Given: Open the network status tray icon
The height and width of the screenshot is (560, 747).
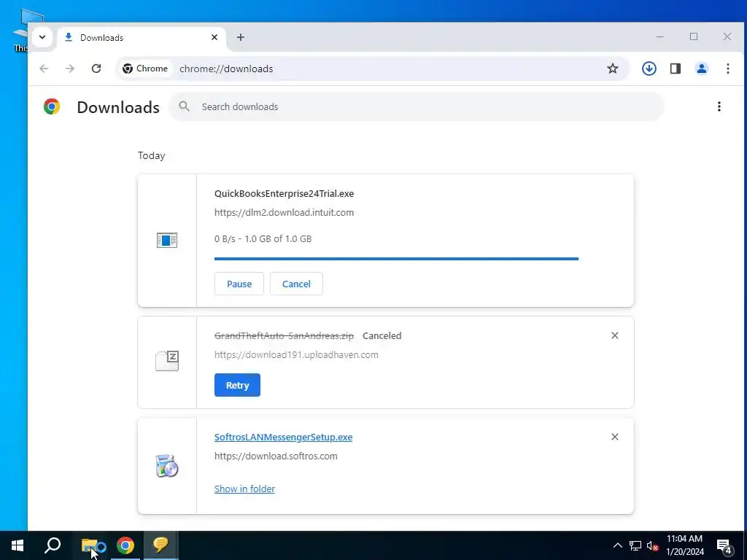Looking at the screenshot, I should click(x=635, y=545).
